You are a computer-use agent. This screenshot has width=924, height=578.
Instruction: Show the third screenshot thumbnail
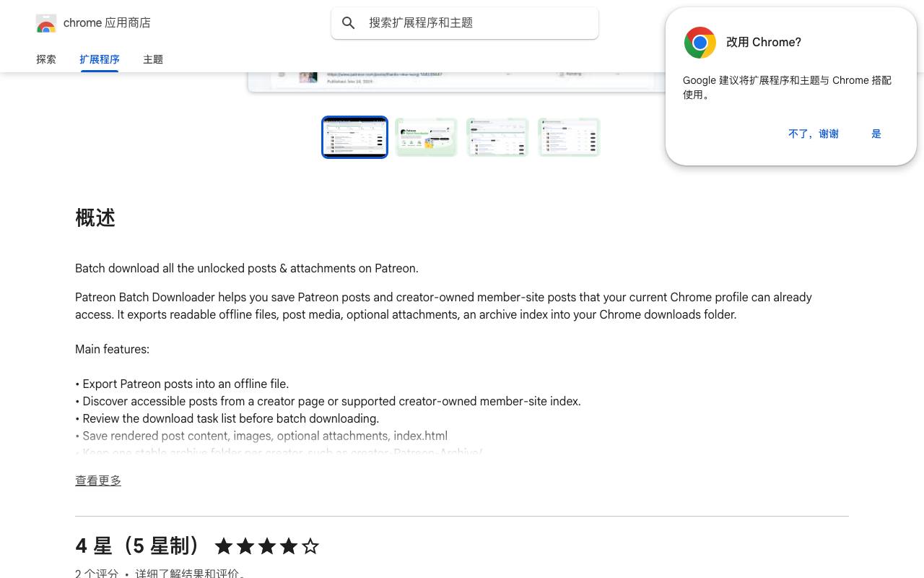tap(497, 137)
